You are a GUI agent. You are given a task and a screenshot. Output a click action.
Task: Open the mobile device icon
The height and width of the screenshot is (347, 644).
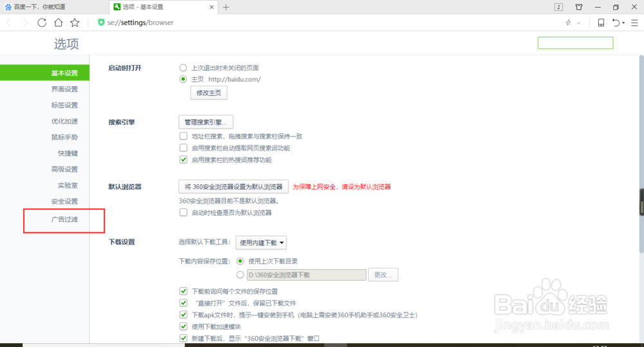pyautogui.click(x=601, y=23)
